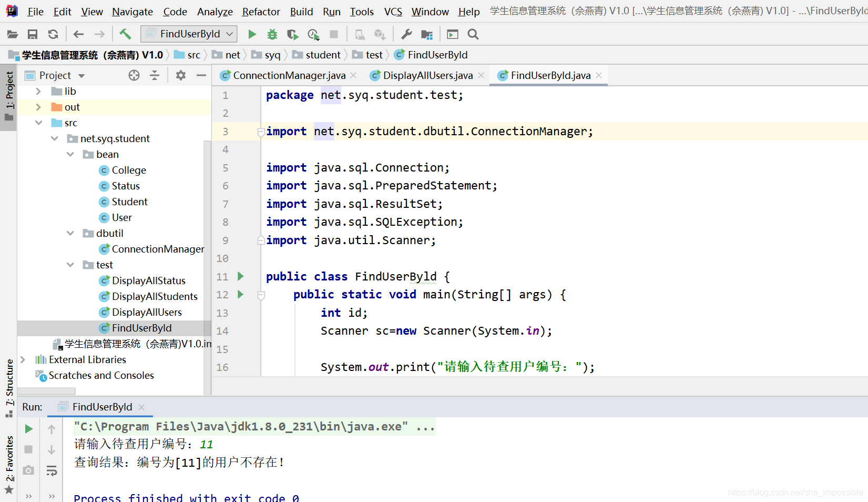This screenshot has height=502, width=868.
Task: Click the down arrow in Run console
Action: (x=52, y=450)
